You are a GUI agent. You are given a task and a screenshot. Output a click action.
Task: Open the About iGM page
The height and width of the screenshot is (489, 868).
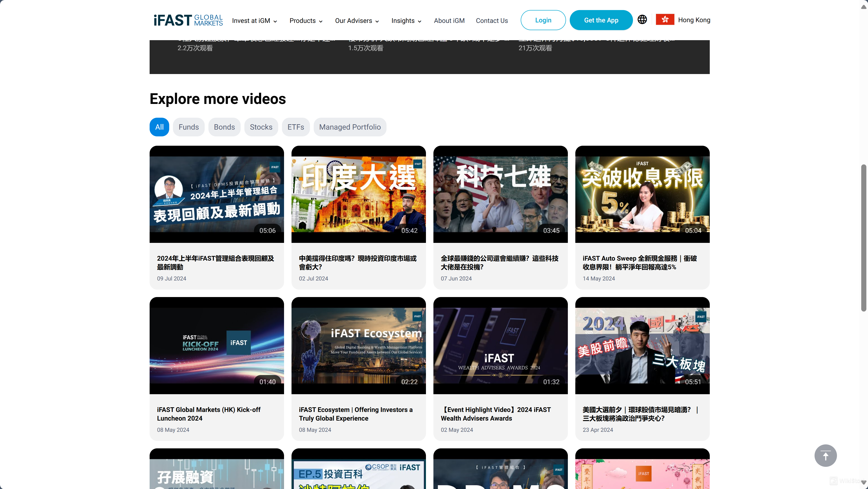(449, 21)
